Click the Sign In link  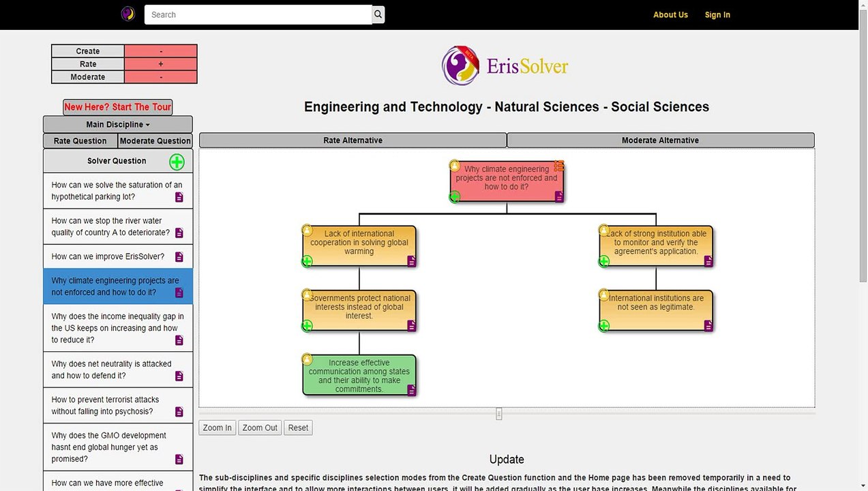point(717,15)
